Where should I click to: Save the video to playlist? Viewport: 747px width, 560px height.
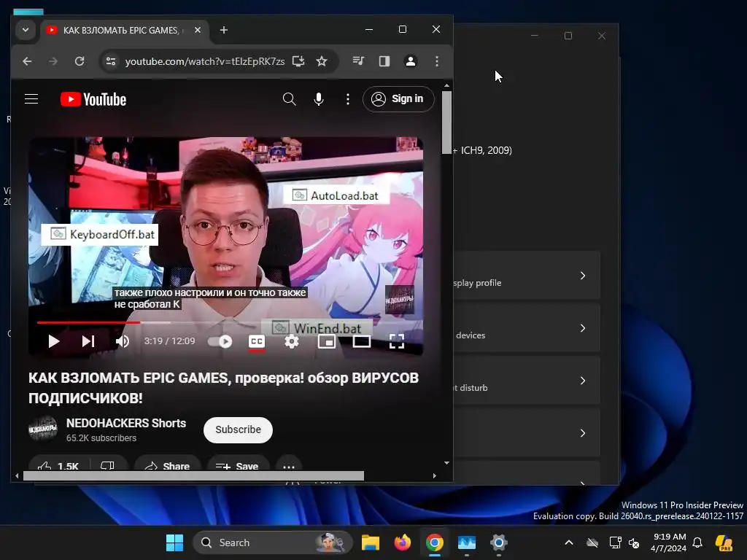point(237,466)
